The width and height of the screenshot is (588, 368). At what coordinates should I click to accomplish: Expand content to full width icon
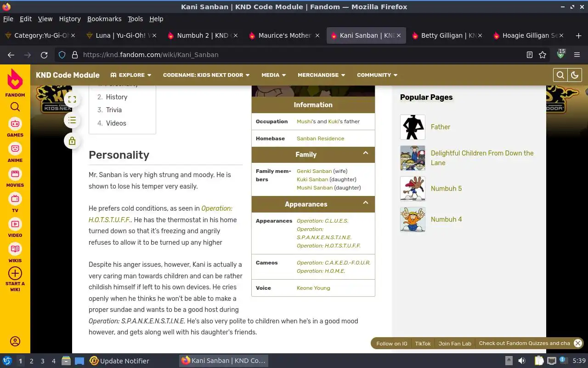pyautogui.click(x=72, y=99)
